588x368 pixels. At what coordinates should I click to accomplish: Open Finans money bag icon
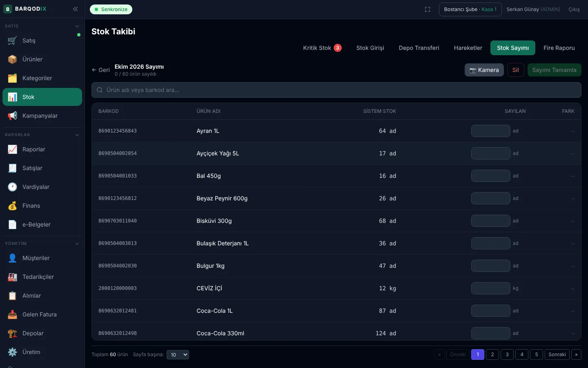tap(13, 206)
